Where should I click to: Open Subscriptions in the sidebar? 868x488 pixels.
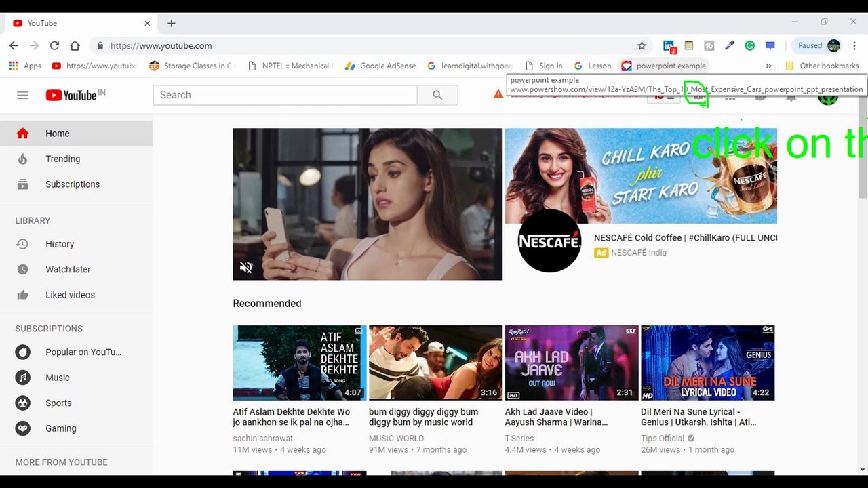(76, 184)
